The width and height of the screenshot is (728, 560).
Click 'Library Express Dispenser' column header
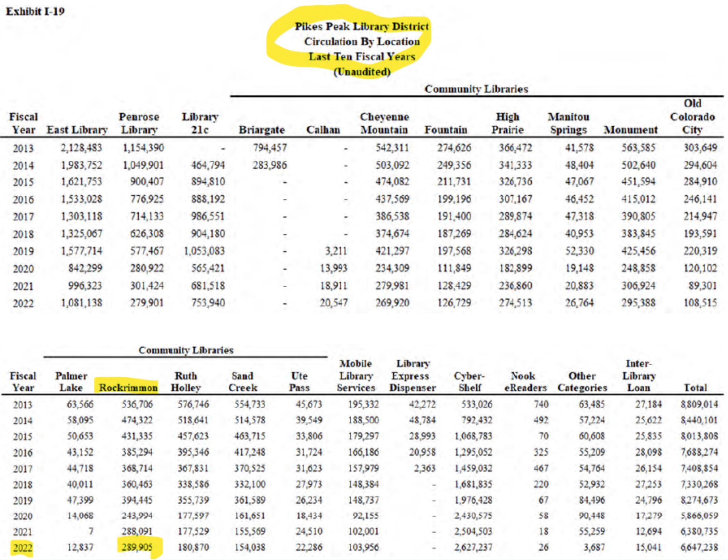pyautogui.click(x=412, y=376)
